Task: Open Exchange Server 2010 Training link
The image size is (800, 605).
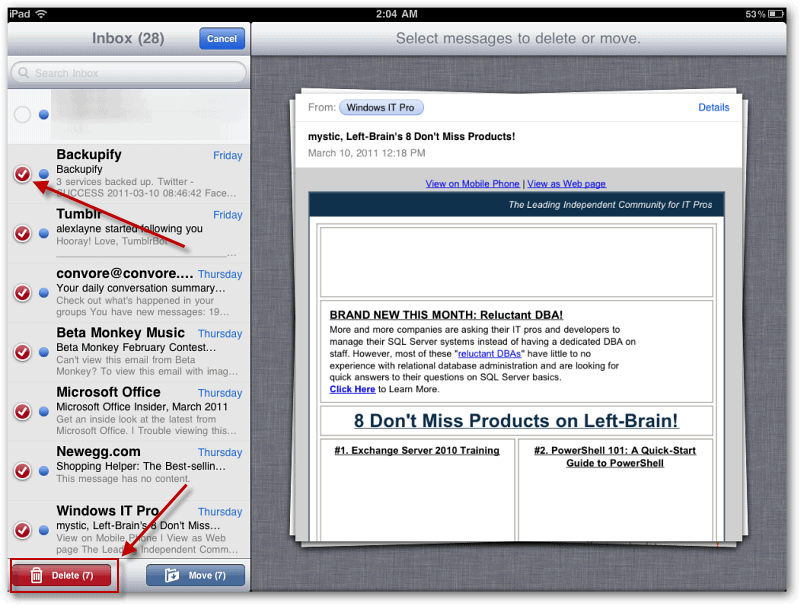Action: (x=417, y=450)
